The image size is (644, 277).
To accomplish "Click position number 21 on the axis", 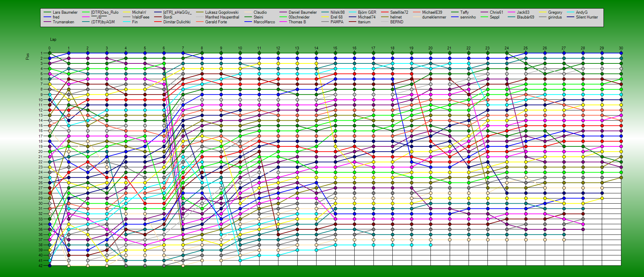I will (41, 157).
